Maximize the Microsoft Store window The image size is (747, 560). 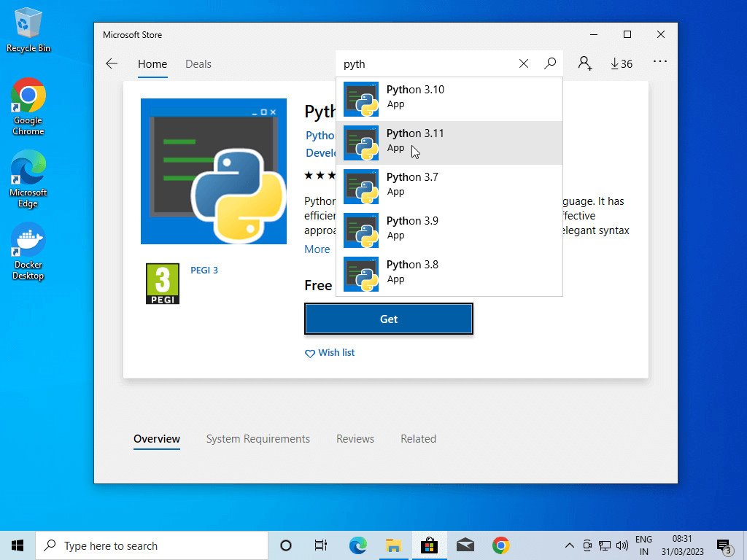click(x=627, y=35)
